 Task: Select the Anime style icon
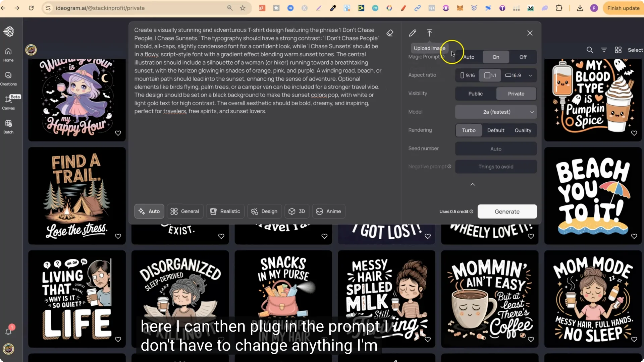pyautogui.click(x=328, y=211)
